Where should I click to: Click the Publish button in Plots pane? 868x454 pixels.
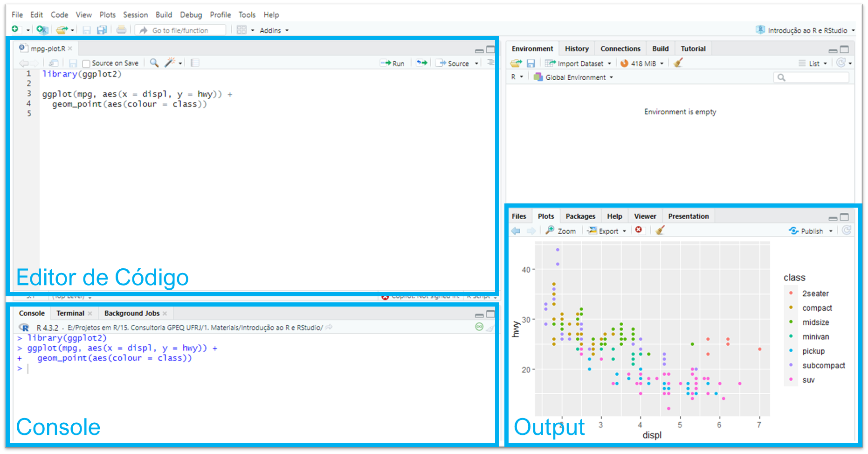click(x=806, y=230)
